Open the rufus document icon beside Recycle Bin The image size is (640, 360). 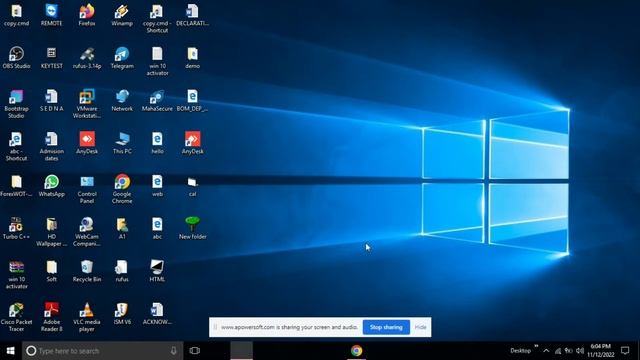tap(122, 271)
